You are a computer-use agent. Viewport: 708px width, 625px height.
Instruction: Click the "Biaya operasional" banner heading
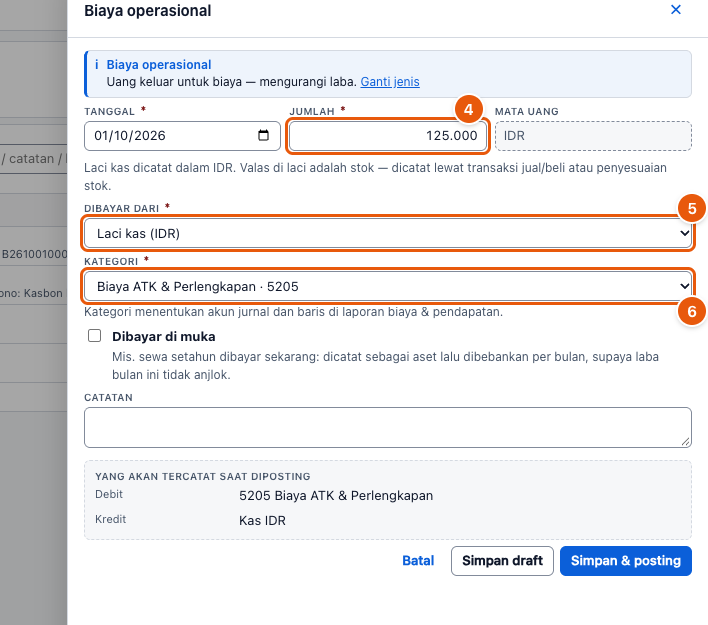click(x=159, y=65)
